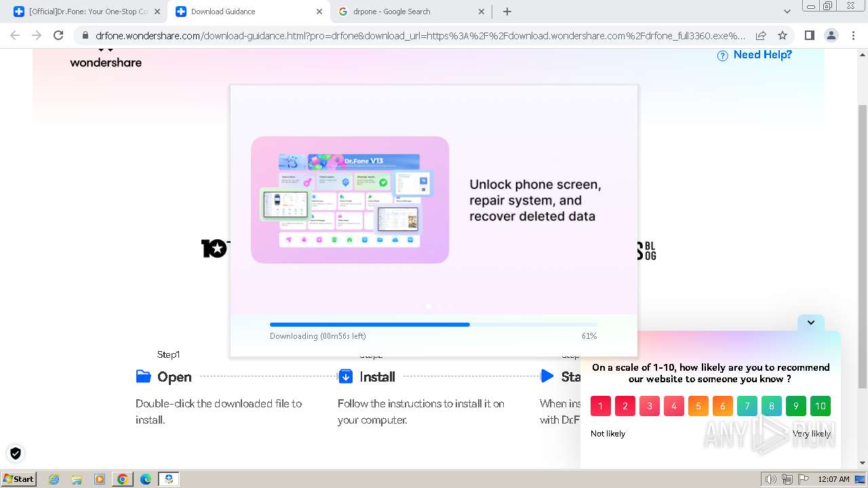
Task: Click the Install step download icon
Action: pyautogui.click(x=345, y=376)
